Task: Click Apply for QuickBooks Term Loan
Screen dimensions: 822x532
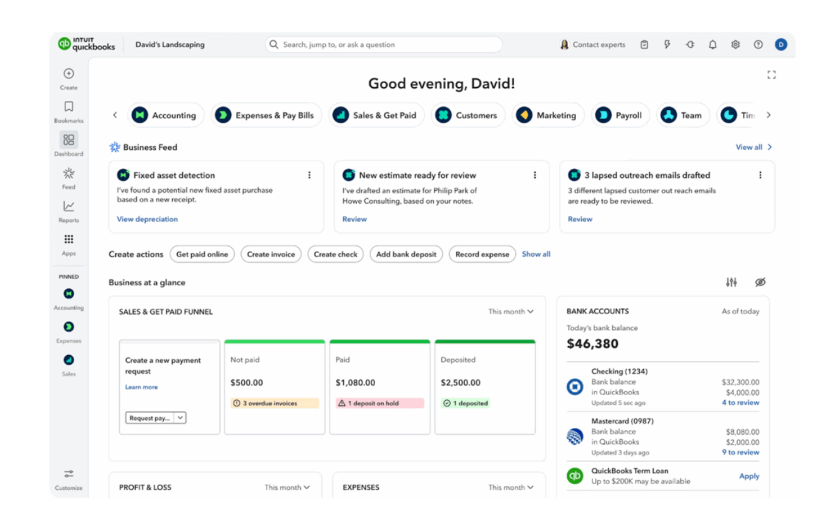Action: [x=749, y=476]
